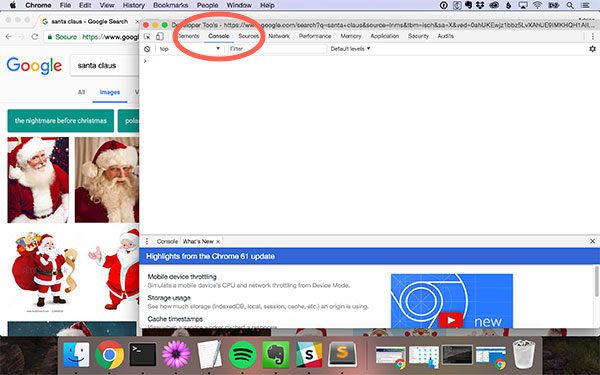Click the Google logo in browser window

34,65
